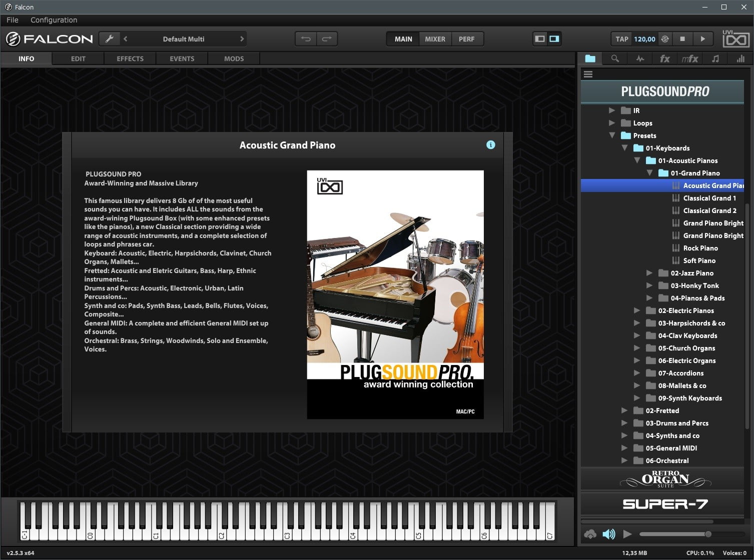
Task: Click the cloud download icon
Action: [x=590, y=534]
